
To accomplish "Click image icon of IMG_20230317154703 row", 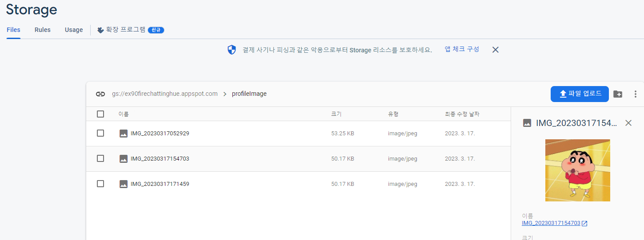I will point(124,159).
